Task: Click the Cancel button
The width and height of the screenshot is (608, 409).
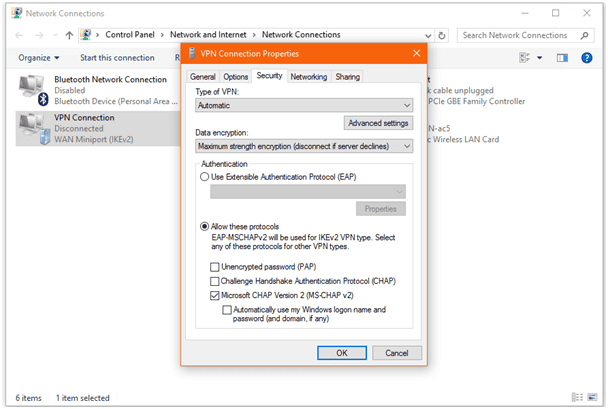Action: [x=397, y=353]
